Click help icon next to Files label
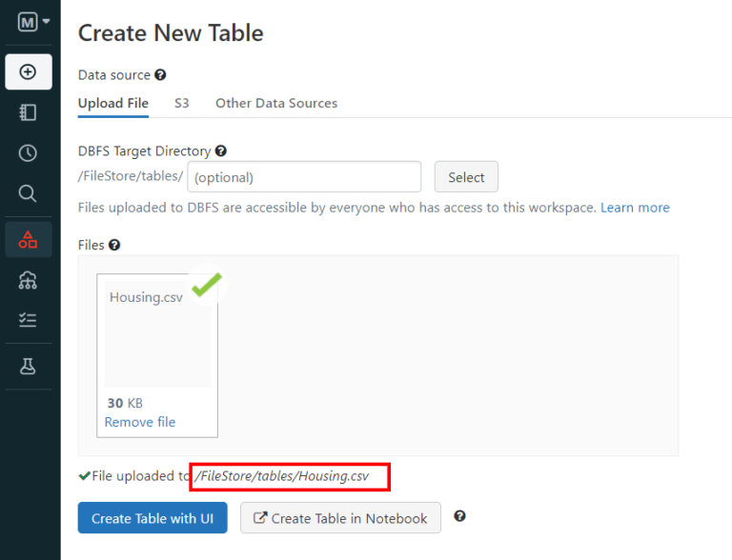Viewport: 732px width, 560px height. 114,245
